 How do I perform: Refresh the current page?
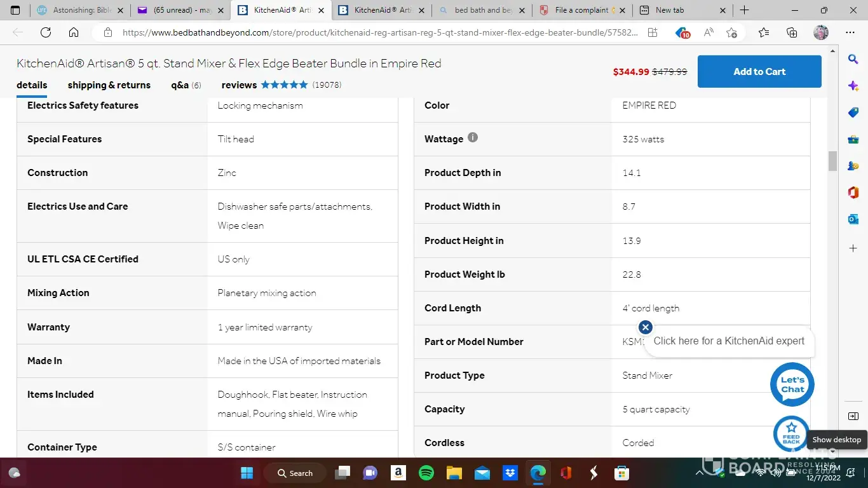click(46, 32)
